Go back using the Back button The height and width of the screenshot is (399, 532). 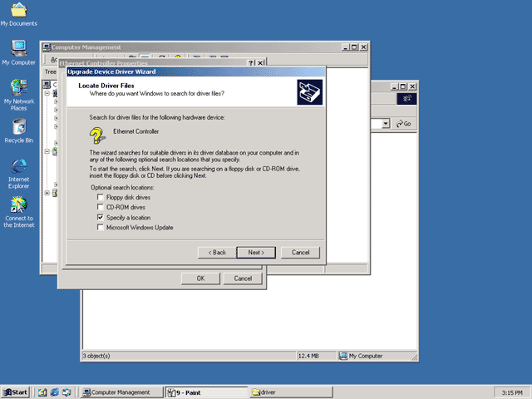[217, 253]
